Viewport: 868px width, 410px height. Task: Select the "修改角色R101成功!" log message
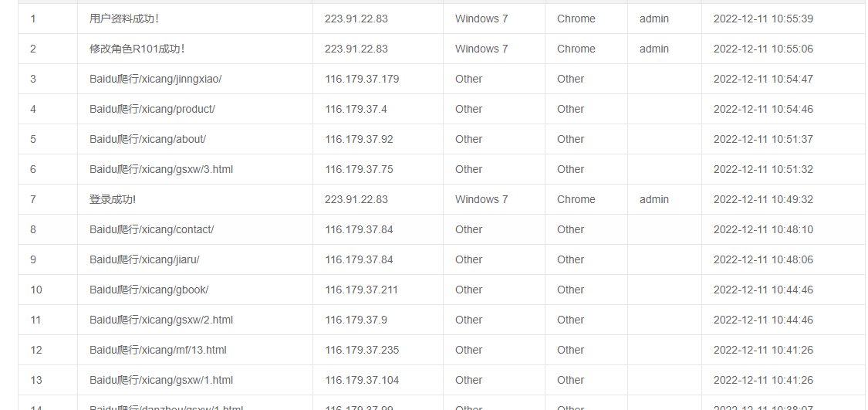[137, 49]
